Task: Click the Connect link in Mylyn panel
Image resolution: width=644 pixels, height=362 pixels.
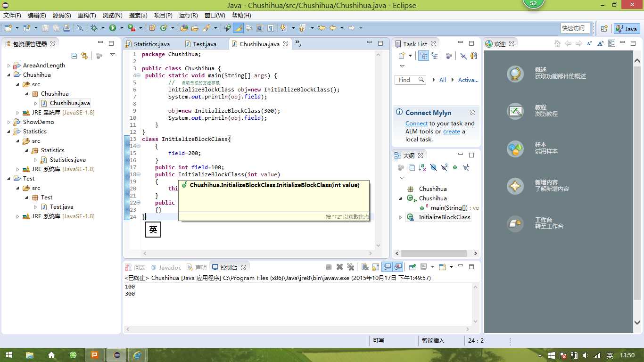Action: pos(416,123)
